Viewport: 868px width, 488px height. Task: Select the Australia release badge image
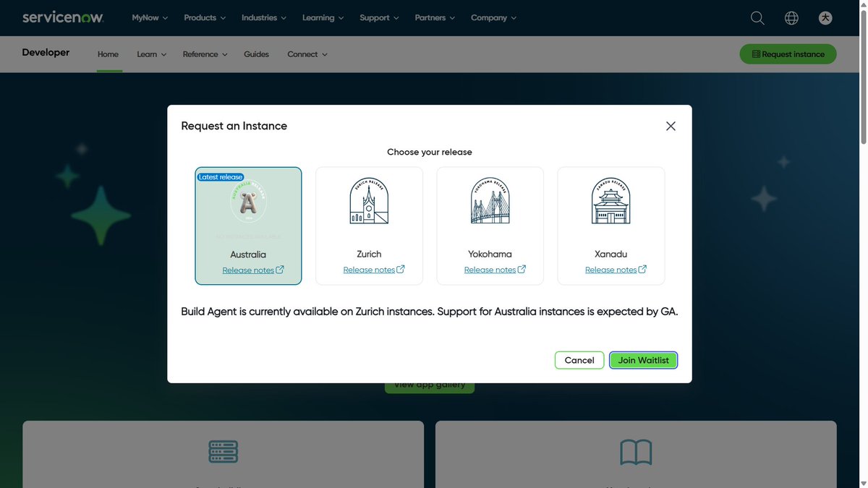coord(248,201)
